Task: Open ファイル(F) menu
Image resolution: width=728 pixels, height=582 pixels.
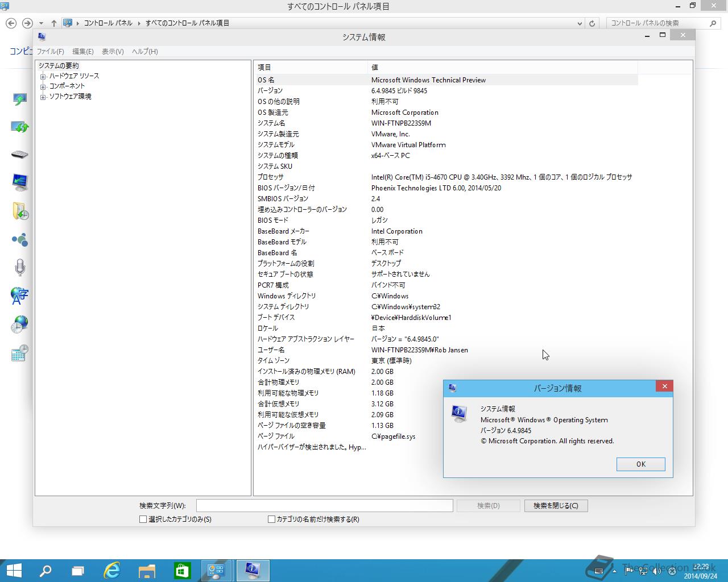Action: tap(50, 52)
